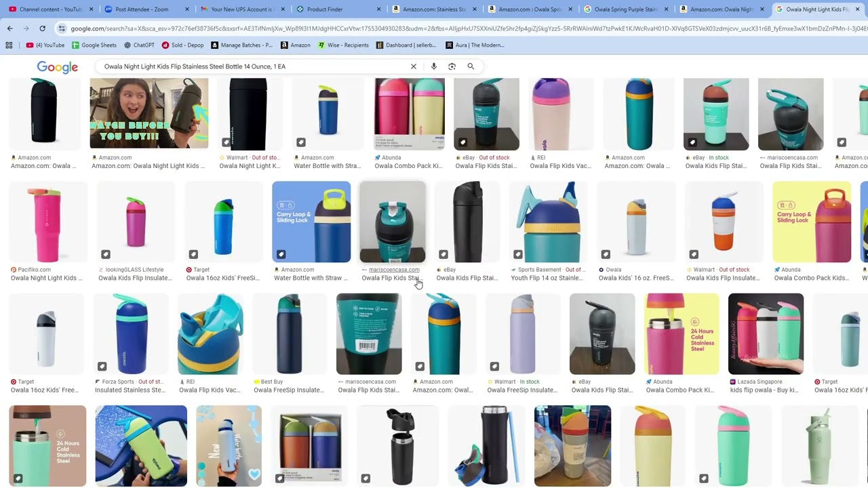Open Dashboard sellerboard bookmark
Screen dimensions: 868x488
tap(406, 45)
